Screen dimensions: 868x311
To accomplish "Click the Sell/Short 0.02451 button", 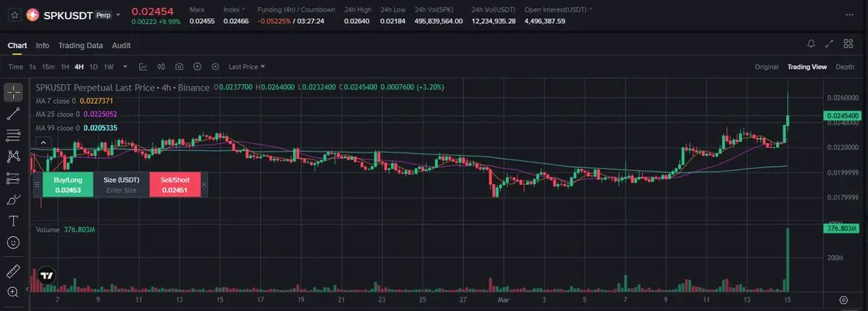I will coord(174,185).
